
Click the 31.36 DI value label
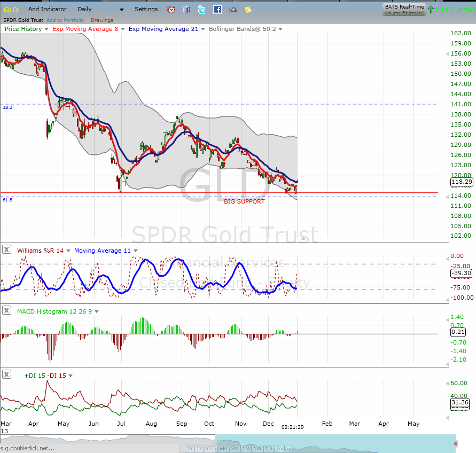(x=460, y=403)
